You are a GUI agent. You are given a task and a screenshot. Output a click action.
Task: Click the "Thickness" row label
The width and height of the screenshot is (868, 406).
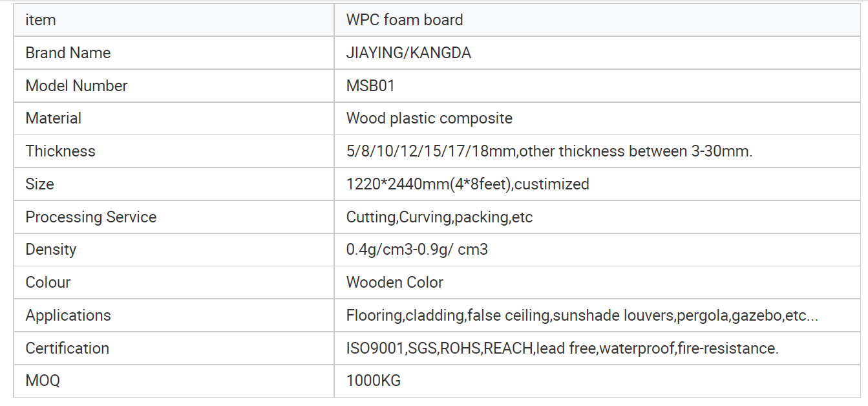60,151
